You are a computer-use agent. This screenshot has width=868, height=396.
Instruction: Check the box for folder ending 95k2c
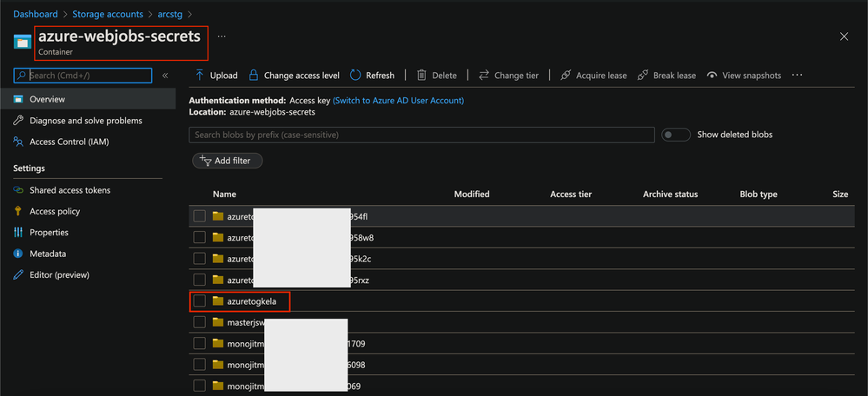[199, 258]
